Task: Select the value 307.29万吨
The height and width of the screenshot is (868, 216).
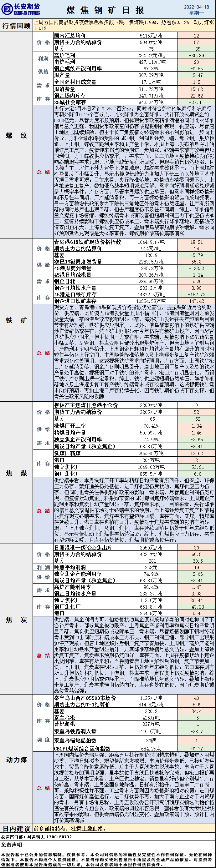Action: [x=151, y=75]
